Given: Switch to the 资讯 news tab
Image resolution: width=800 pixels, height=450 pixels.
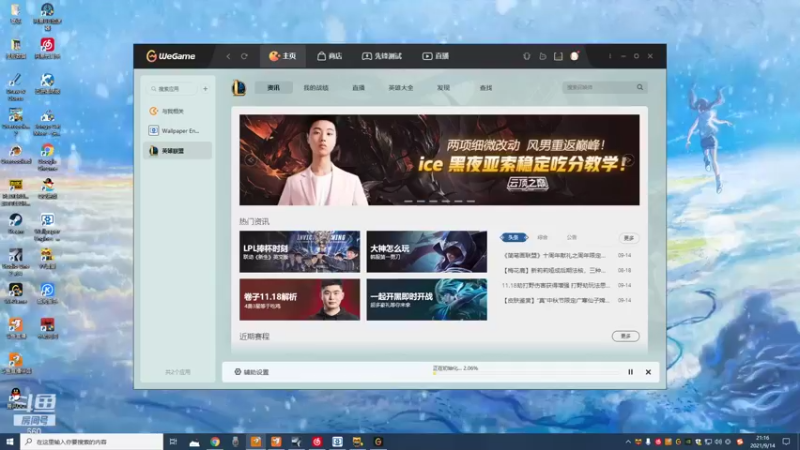Looking at the screenshot, I should [x=273, y=88].
